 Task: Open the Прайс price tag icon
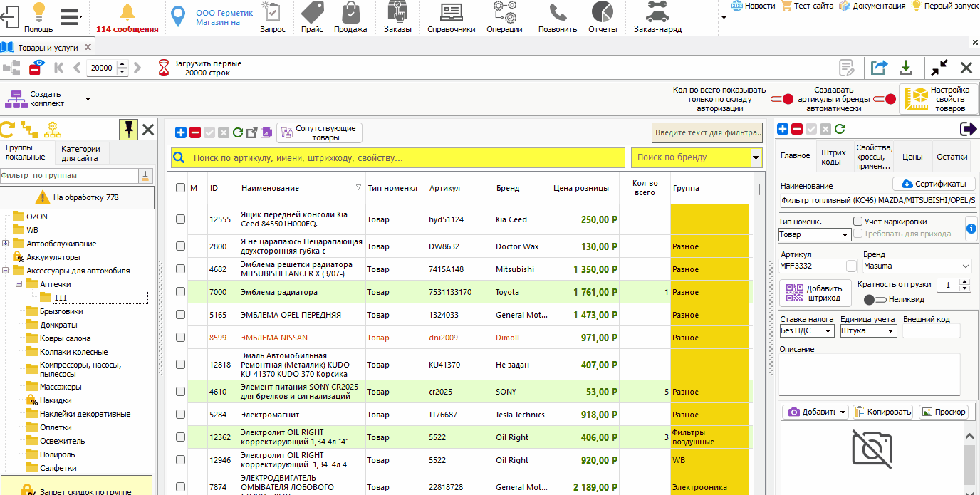312,13
